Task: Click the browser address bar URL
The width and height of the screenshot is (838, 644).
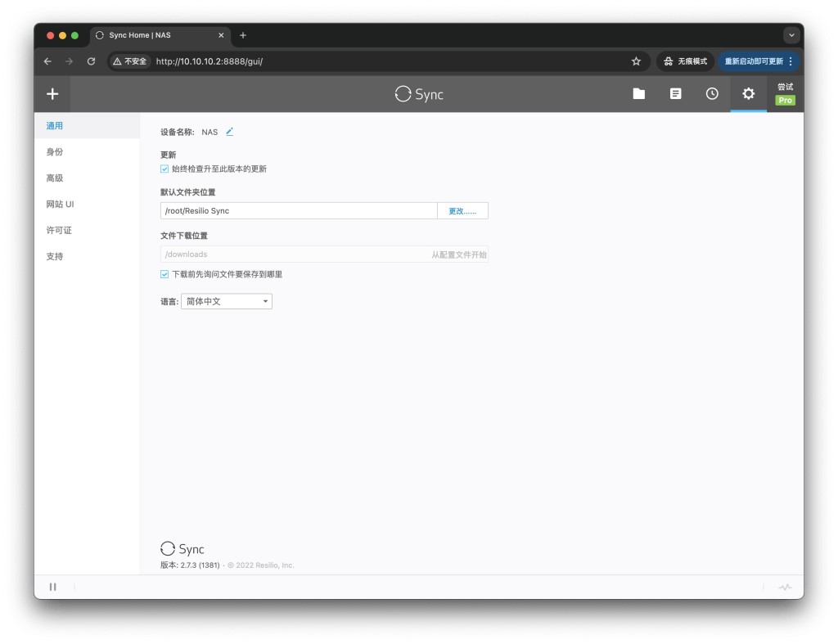Action: click(209, 61)
